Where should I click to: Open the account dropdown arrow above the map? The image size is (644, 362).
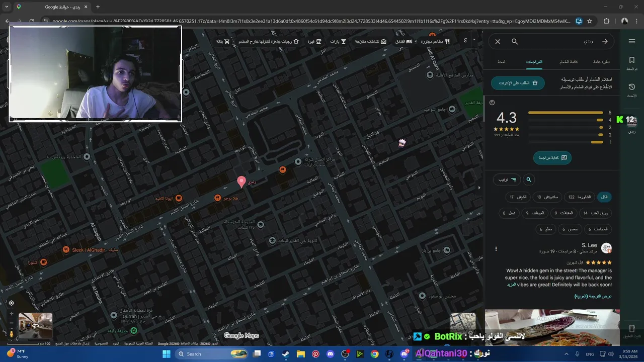click(473, 40)
